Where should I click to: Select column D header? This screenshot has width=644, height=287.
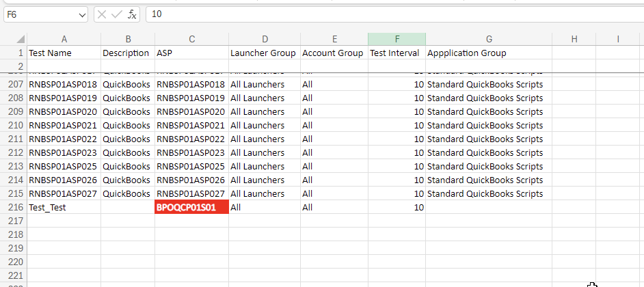265,40
